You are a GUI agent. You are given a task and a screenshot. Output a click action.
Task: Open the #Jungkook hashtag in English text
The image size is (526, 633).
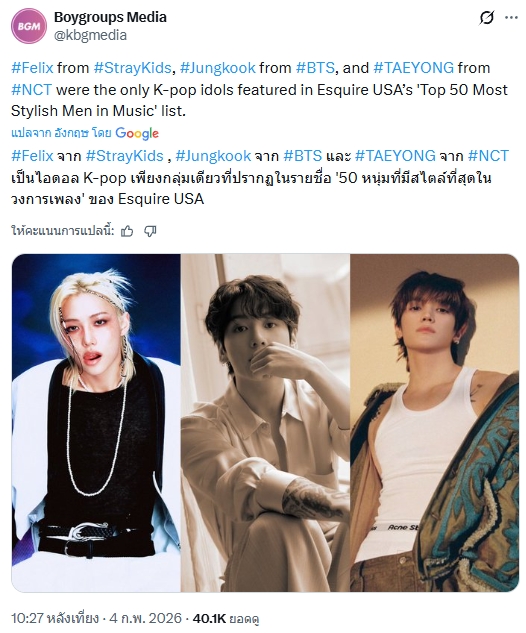coord(218,68)
